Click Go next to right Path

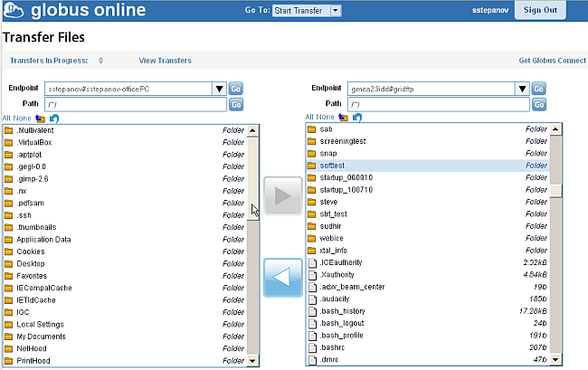[539, 105]
